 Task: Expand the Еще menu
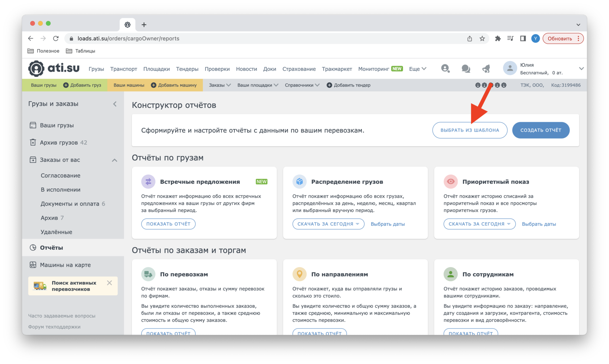418,69
